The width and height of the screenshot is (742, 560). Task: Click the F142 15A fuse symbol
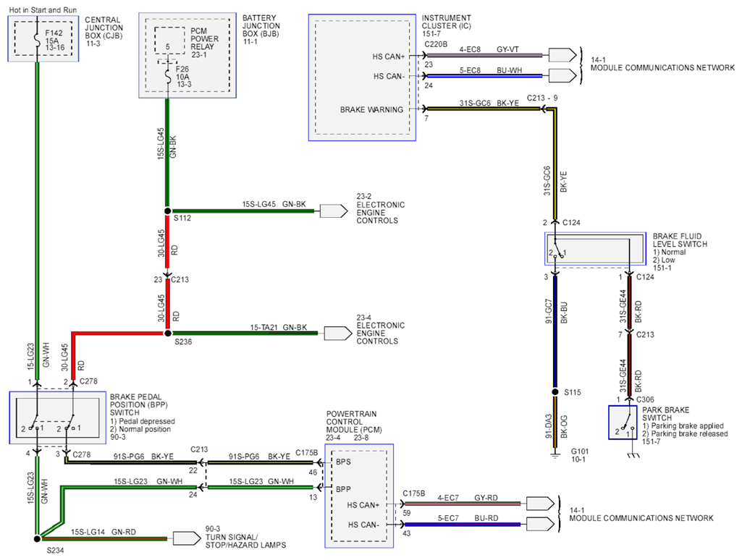(x=36, y=40)
